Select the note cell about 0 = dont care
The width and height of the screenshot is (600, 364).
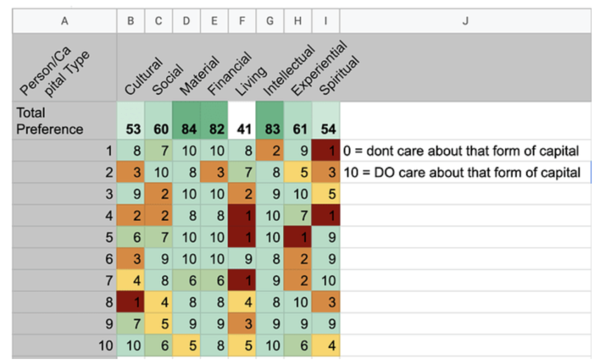coord(465,151)
